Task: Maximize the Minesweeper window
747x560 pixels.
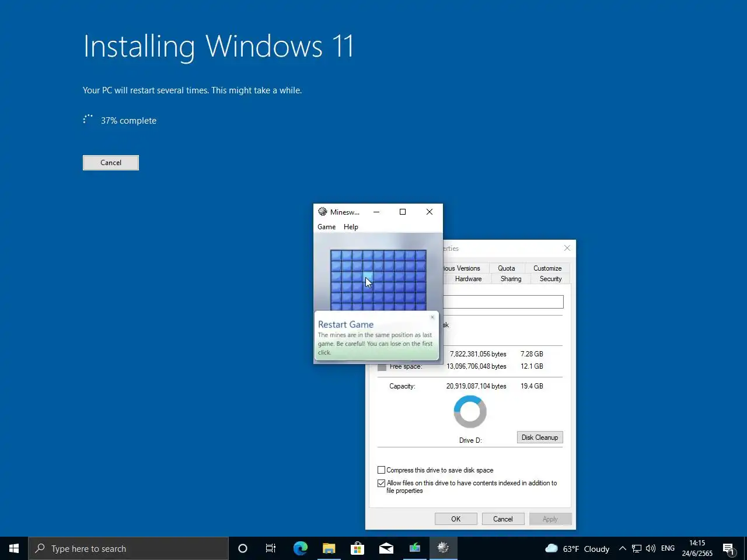Action: pos(403,212)
